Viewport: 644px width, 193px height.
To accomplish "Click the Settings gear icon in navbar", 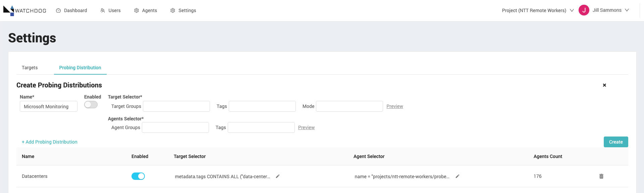I will [x=173, y=10].
